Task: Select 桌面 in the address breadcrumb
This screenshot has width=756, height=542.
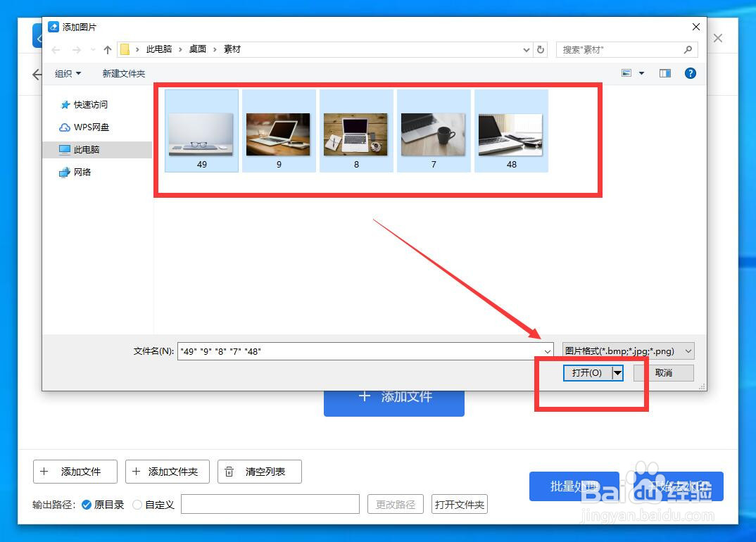Action: (x=198, y=49)
